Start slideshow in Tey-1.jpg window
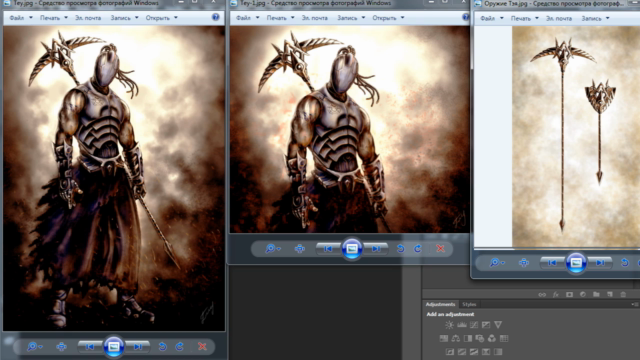The image size is (640, 360). 352,249
